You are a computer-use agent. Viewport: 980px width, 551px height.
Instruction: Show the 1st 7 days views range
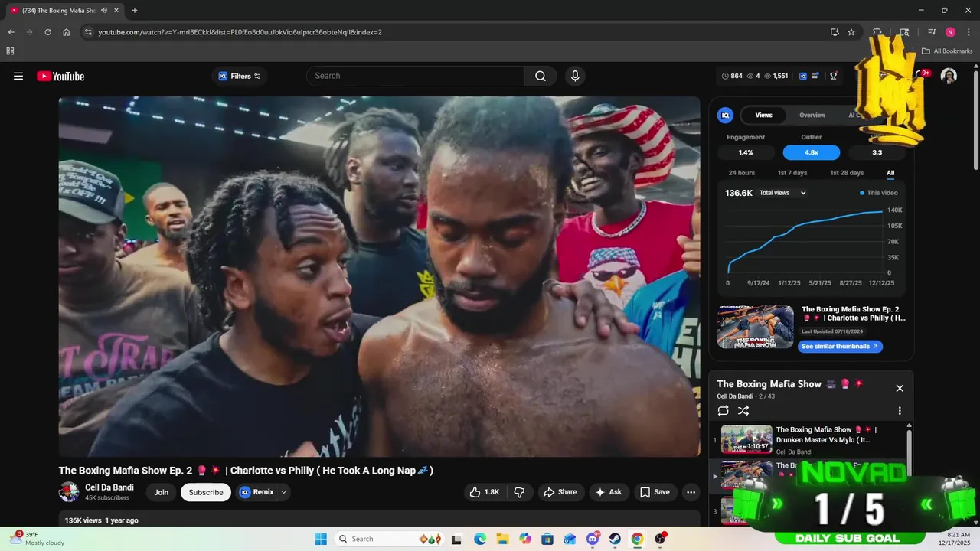[792, 173]
